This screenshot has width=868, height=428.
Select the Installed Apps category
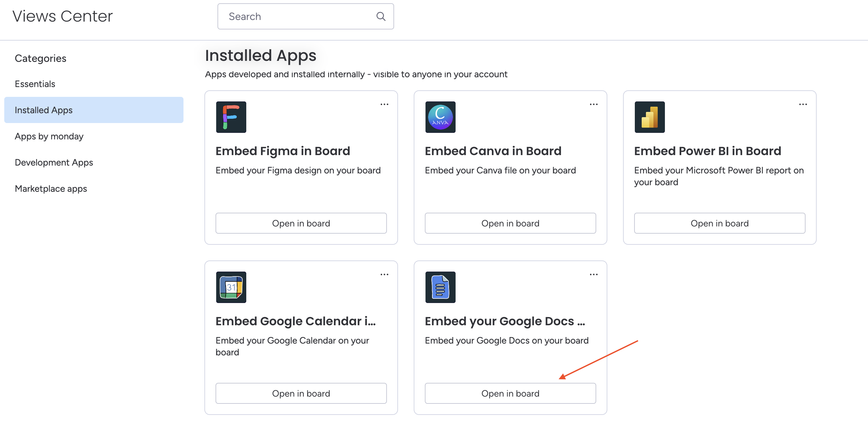(x=44, y=110)
